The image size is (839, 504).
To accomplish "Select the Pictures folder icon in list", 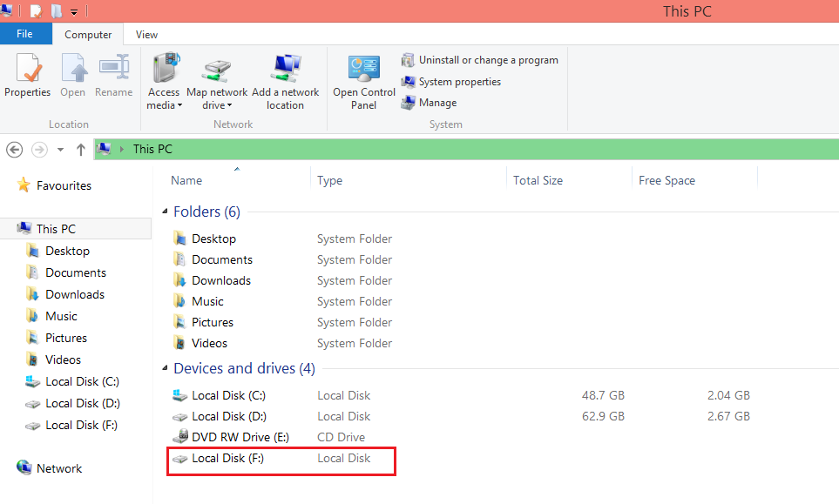I will [x=179, y=322].
